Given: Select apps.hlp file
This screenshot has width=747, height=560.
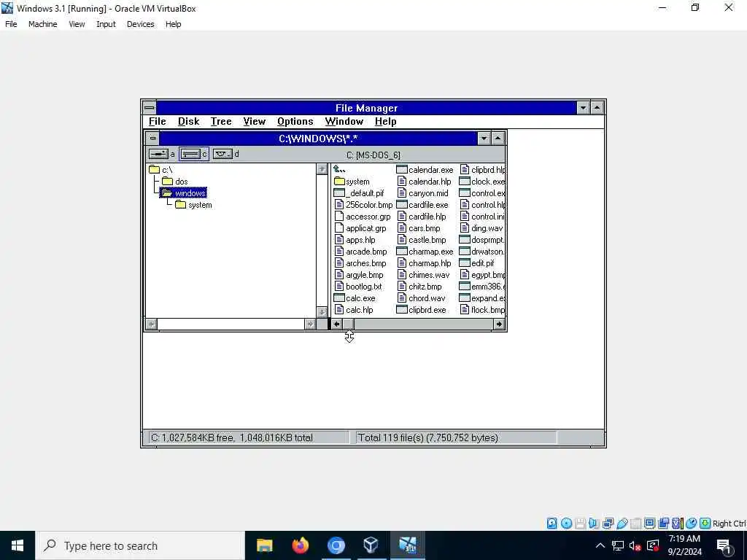Looking at the screenshot, I should 355,240.
